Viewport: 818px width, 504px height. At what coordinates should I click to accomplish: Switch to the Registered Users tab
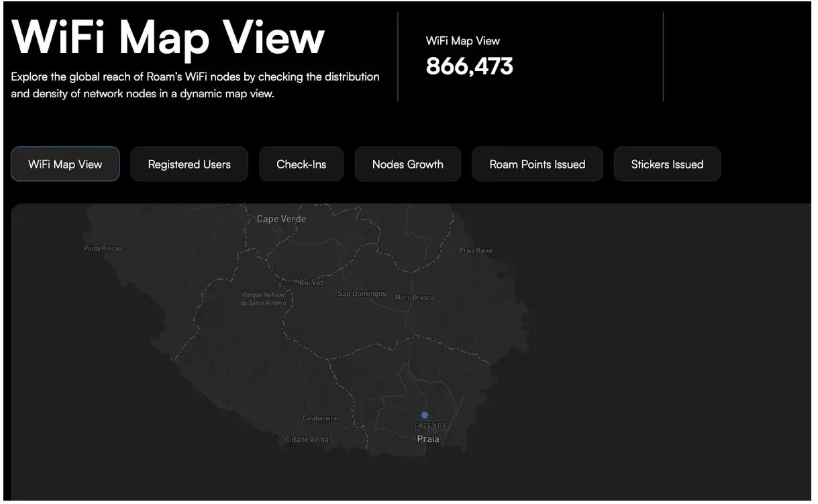189,164
